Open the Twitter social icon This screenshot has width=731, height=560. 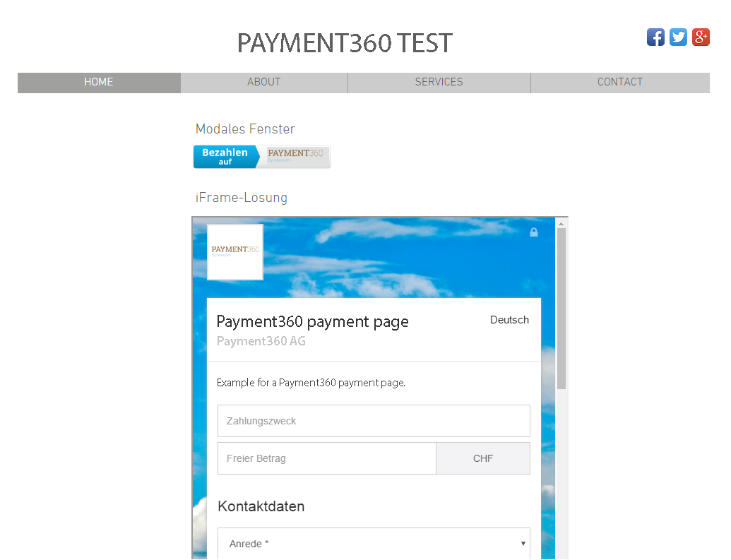[678, 37]
